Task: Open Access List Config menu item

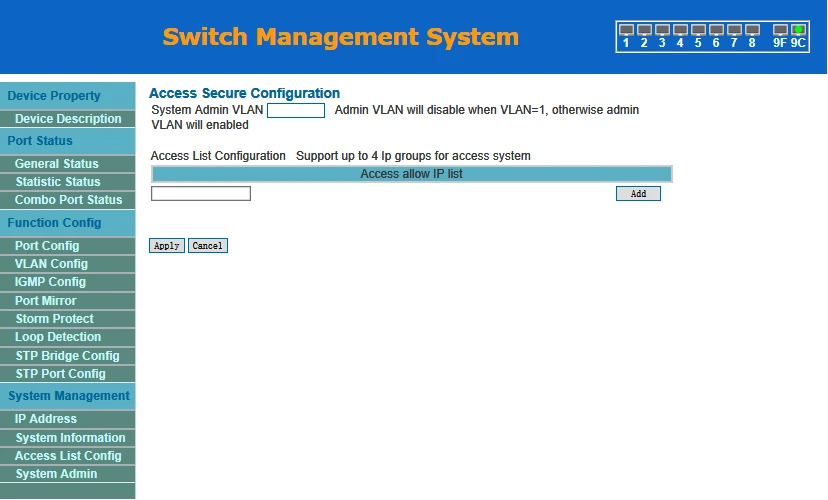Action: tap(68, 456)
